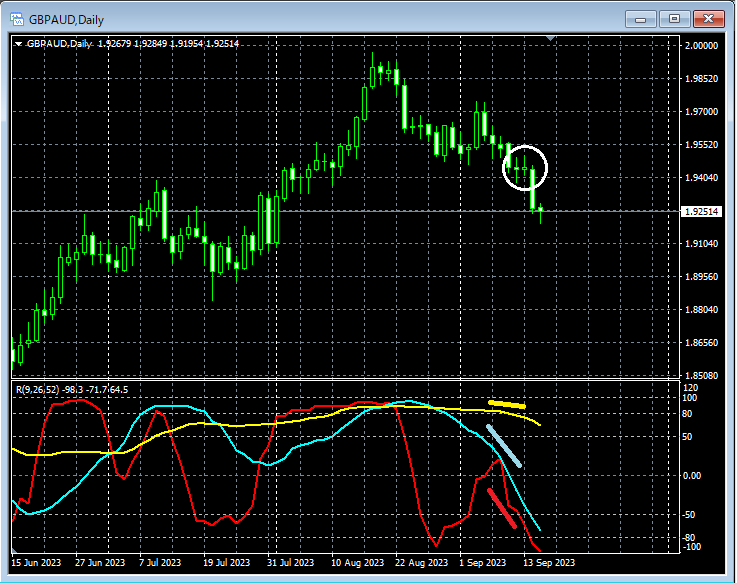The image size is (737, 583).
Task: Click the 10 Aug 2023 date label
Action: coord(358,563)
